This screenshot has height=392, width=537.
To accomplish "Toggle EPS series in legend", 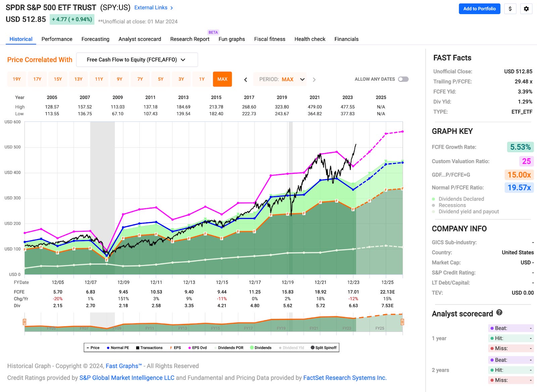I will (x=175, y=348).
